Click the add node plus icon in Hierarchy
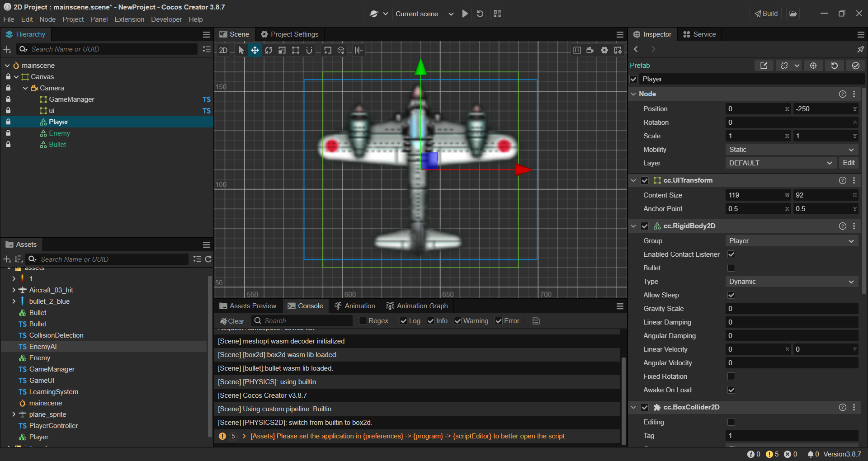 7,49
